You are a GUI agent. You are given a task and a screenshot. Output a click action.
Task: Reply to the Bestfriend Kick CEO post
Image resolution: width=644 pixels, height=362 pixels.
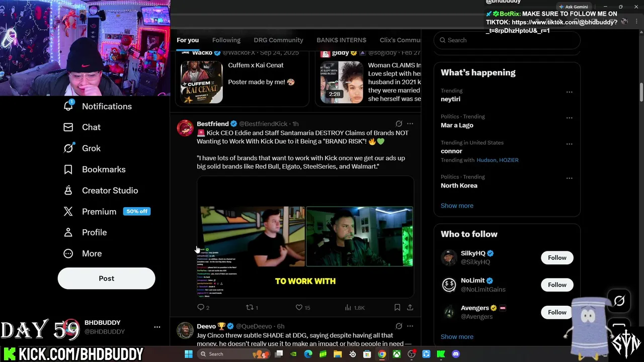point(201,307)
